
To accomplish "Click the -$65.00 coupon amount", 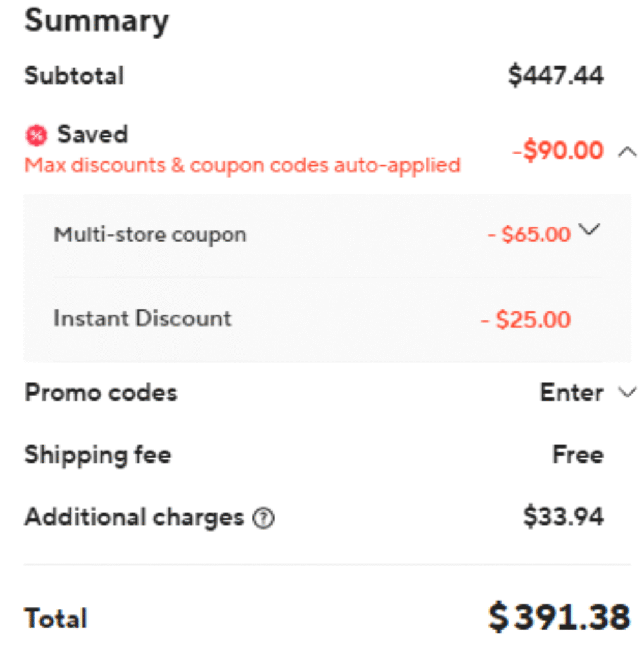I will [529, 235].
